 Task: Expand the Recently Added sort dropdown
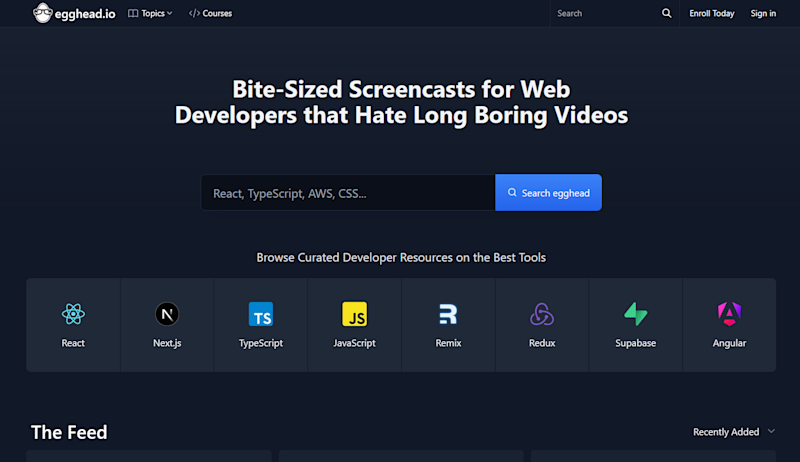coord(734,432)
